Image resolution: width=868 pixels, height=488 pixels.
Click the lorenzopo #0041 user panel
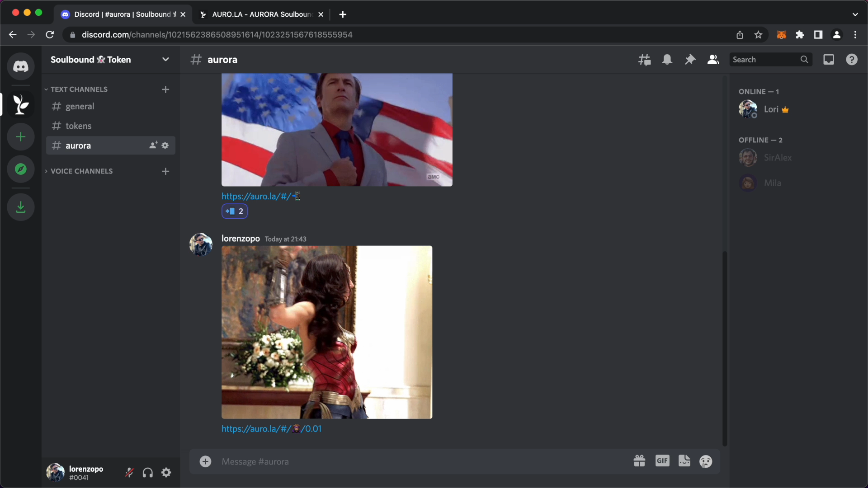tap(76, 473)
